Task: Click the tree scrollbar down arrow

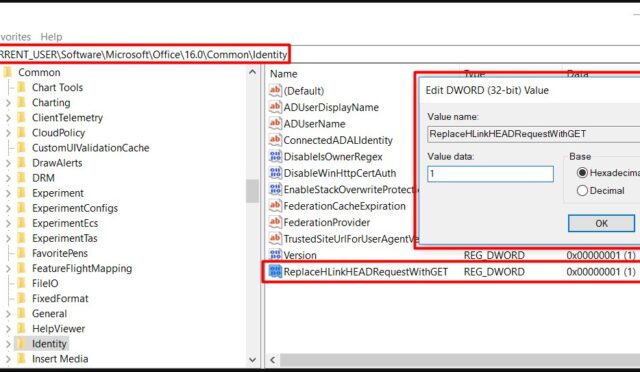Action: point(253,360)
